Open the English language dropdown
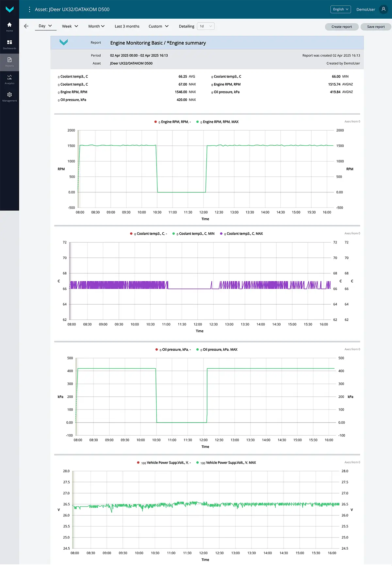 coord(340,9)
